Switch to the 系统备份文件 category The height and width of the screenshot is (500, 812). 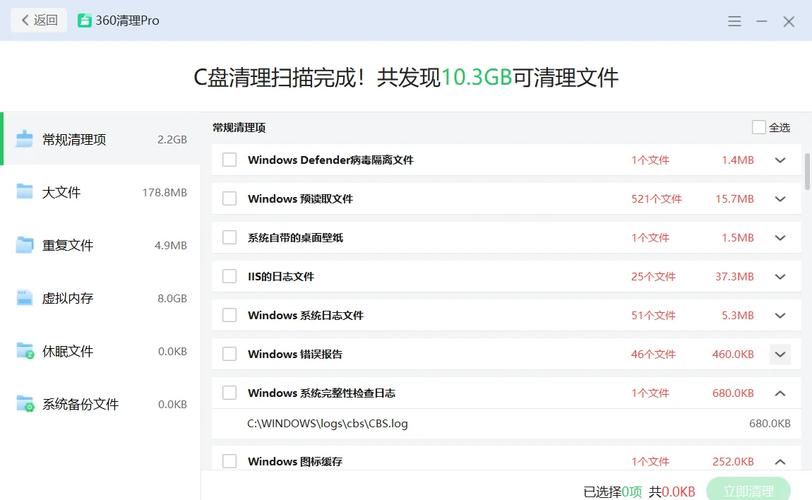[x=100, y=404]
